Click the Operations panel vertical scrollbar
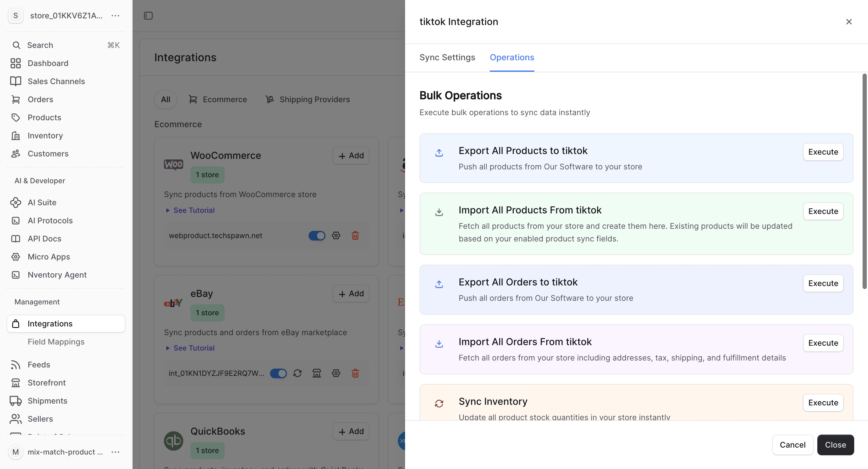This screenshot has height=469, width=868. tap(864, 181)
